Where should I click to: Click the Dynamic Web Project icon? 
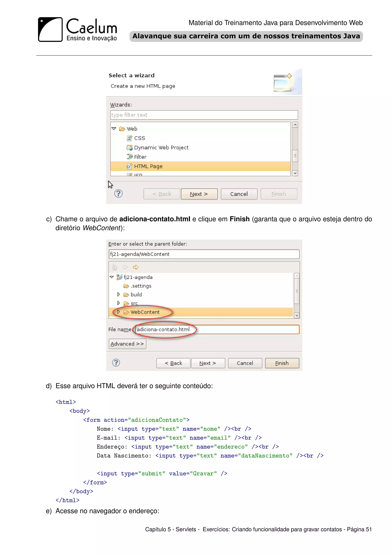[130, 147]
